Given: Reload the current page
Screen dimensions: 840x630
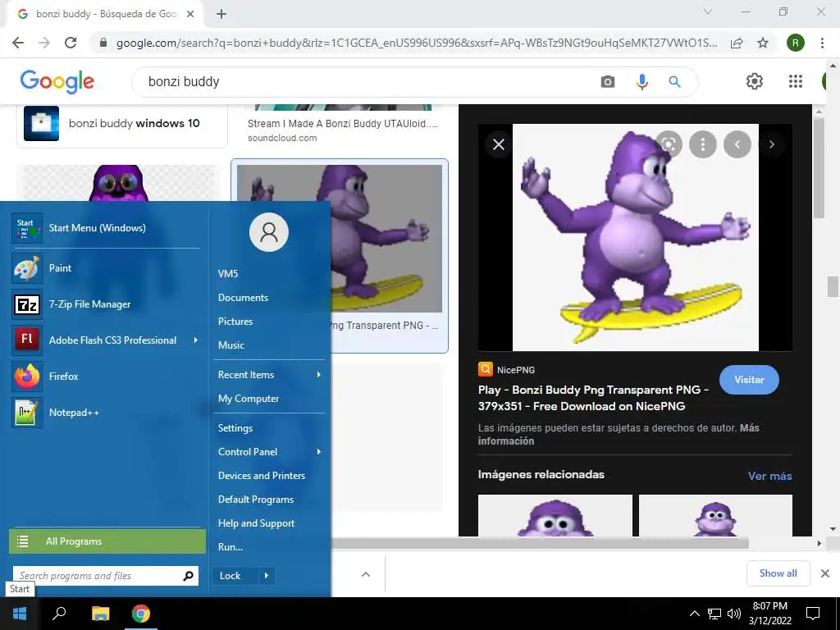Looking at the screenshot, I should tap(71, 43).
